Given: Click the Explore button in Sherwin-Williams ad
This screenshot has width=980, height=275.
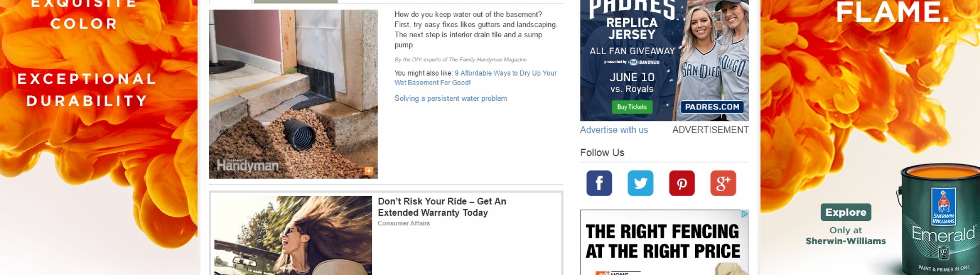Looking at the screenshot, I should pos(846,212).
